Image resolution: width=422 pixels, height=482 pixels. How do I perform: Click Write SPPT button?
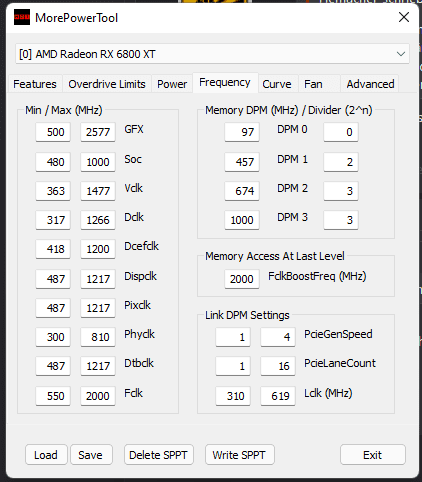pos(239,455)
